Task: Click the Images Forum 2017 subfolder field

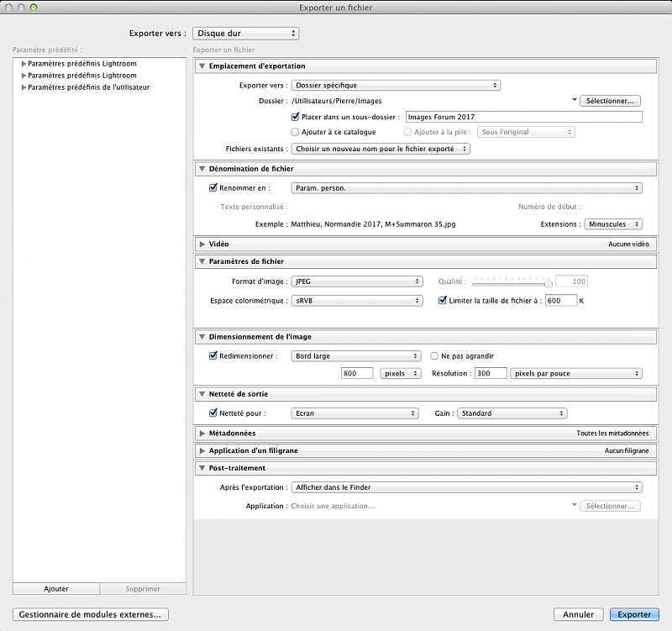Action: [x=522, y=117]
